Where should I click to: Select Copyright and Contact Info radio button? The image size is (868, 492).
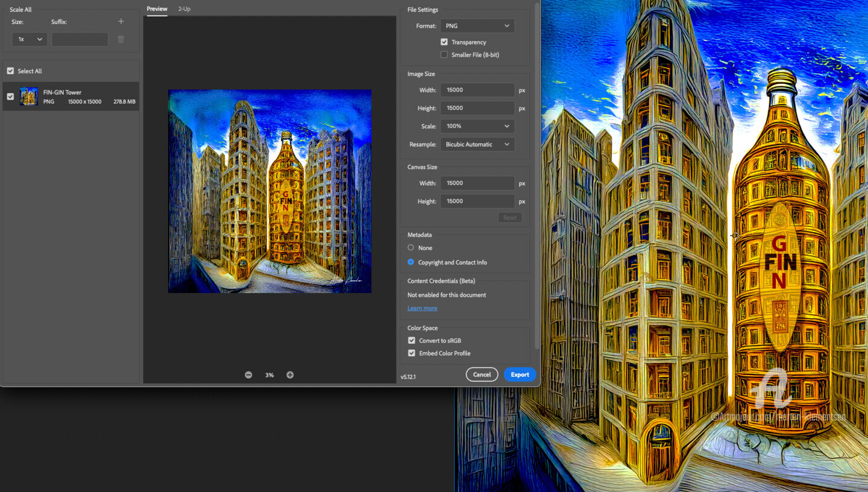pos(411,262)
